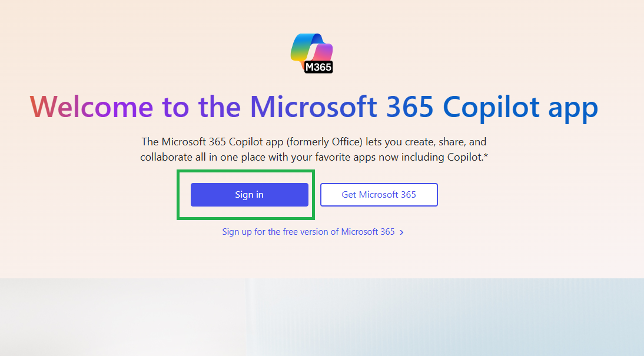Screen dimensions: 644x356
Task: Click the chevron arrow after sign up link
Action: [x=401, y=232]
